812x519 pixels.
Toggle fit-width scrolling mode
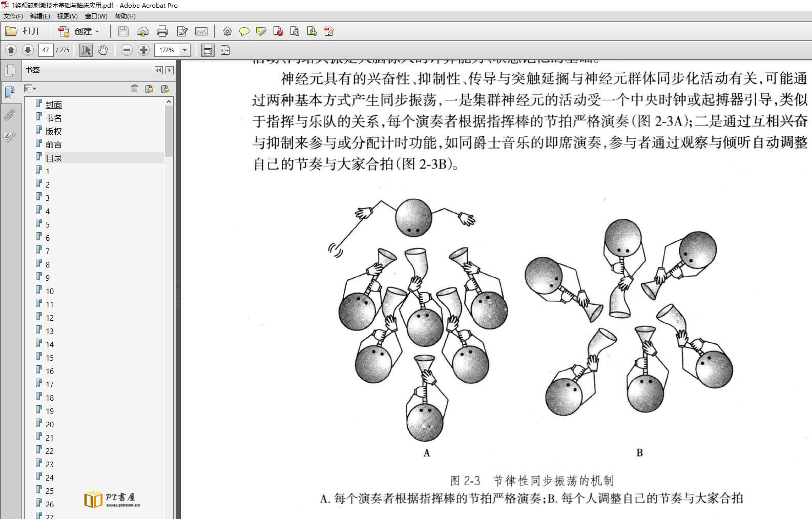207,50
